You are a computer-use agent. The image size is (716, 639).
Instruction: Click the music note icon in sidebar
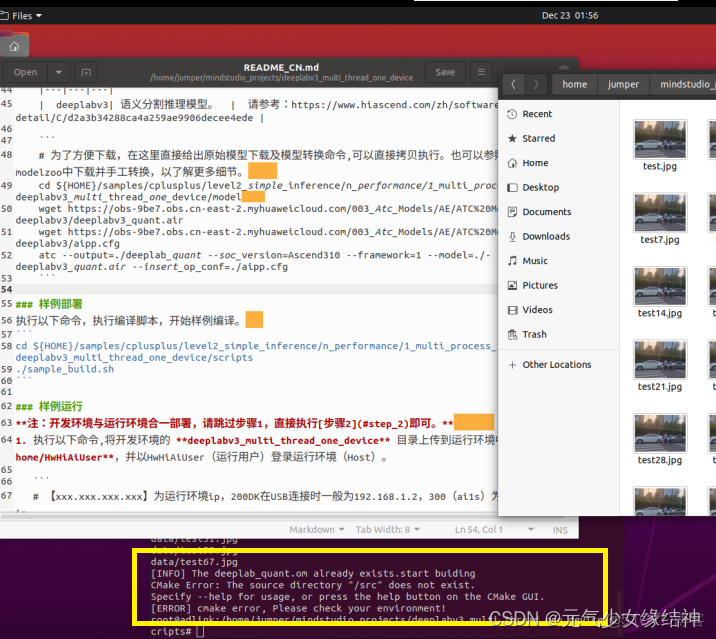(512, 261)
